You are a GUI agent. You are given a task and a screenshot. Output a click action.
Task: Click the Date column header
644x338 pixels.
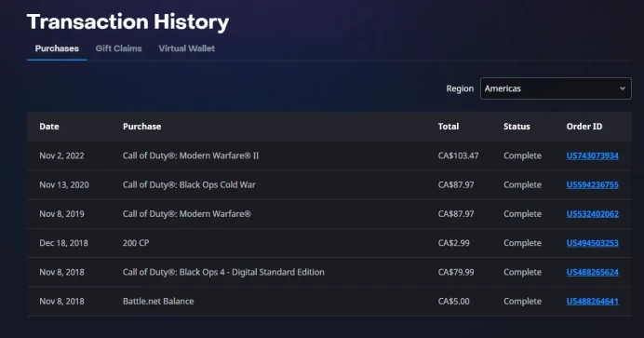(x=49, y=127)
